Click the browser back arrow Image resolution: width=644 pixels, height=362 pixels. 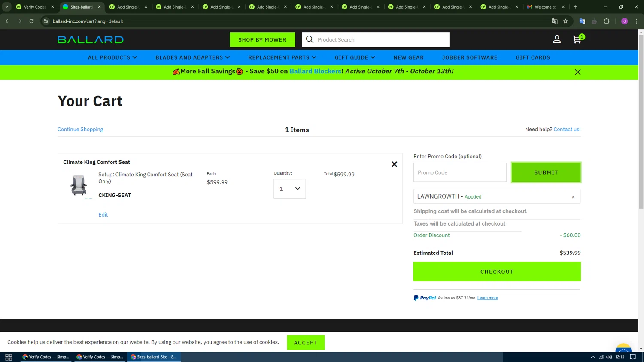pyautogui.click(x=7, y=21)
